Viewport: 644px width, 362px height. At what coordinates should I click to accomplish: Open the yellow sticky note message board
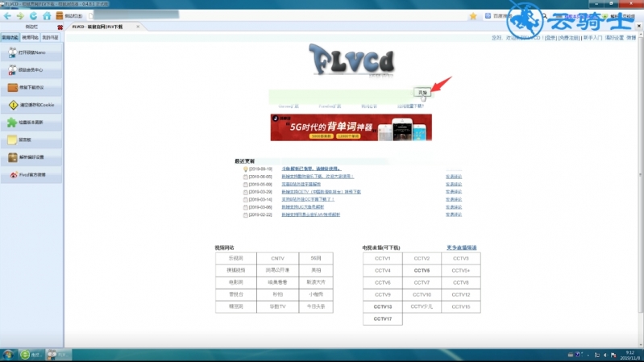pyautogui.click(x=31, y=139)
